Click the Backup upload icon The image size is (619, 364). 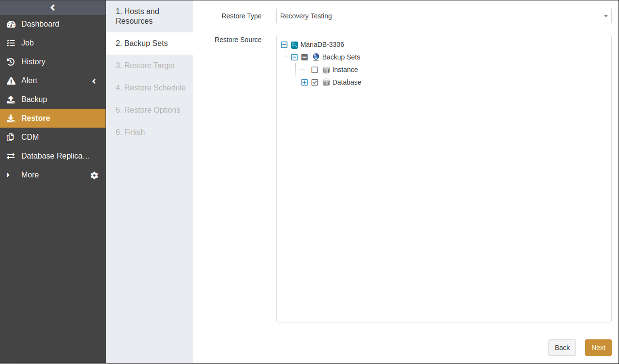click(11, 100)
